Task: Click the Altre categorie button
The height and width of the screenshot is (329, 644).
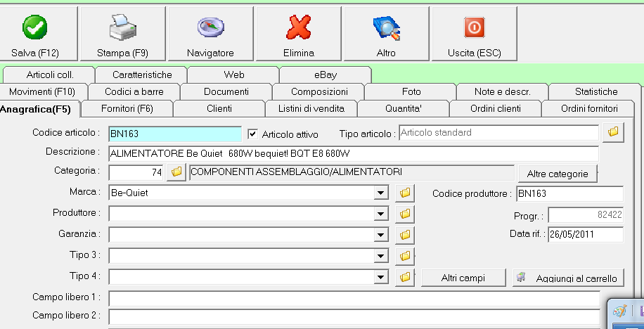Action: pyautogui.click(x=558, y=174)
